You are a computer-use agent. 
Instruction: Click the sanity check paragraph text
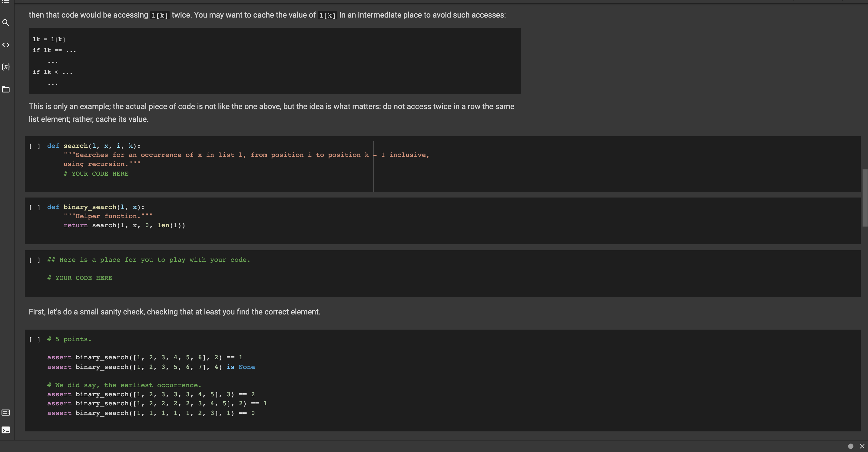click(174, 312)
